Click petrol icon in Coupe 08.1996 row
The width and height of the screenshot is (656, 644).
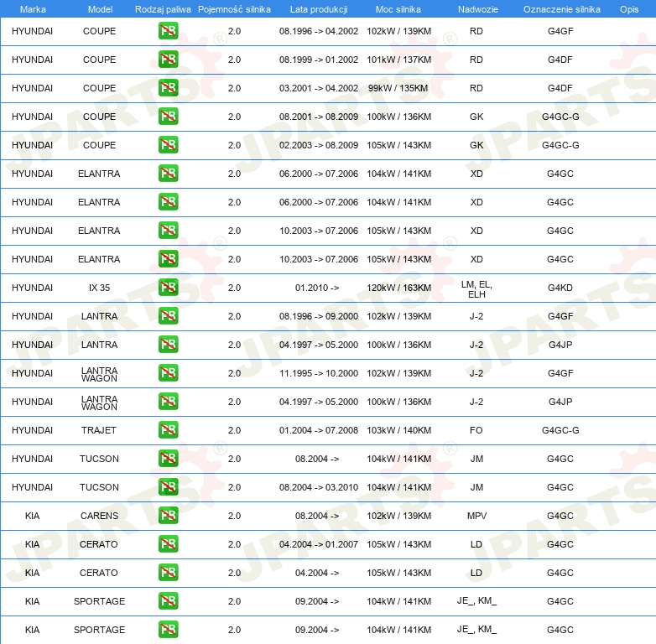tap(168, 31)
